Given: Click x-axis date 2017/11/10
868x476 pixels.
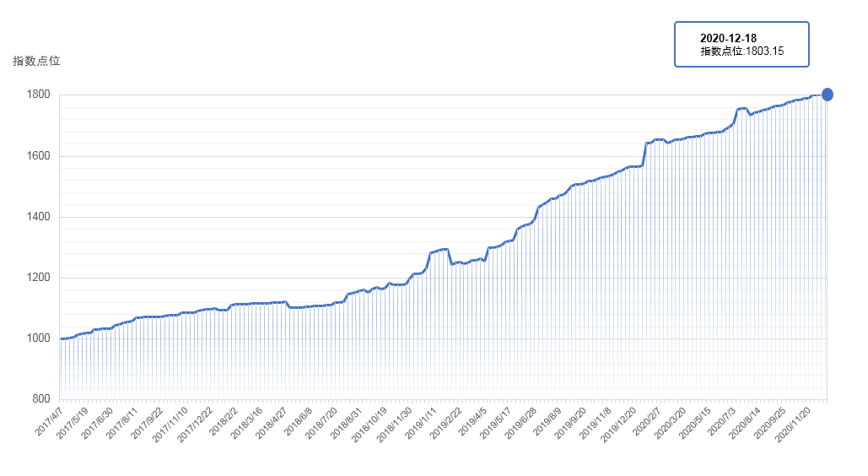Looking at the screenshot, I should tap(170, 425).
